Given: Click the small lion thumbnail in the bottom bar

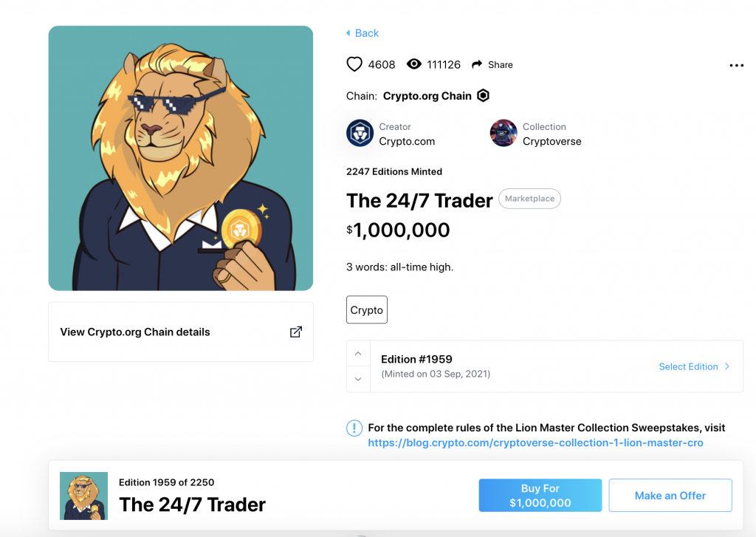Looking at the screenshot, I should pyautogui.click(x=84, y=496).
